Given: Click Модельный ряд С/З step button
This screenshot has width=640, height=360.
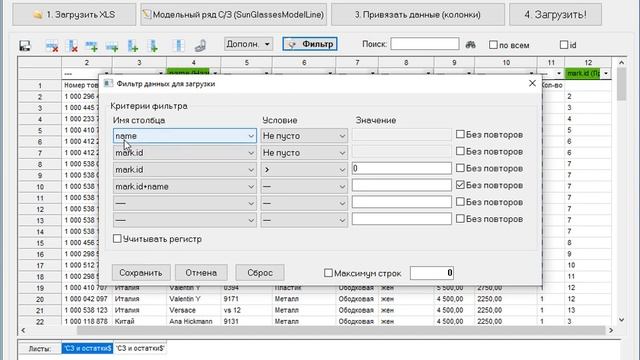Looking at the screenshot, I should [233, 15].
